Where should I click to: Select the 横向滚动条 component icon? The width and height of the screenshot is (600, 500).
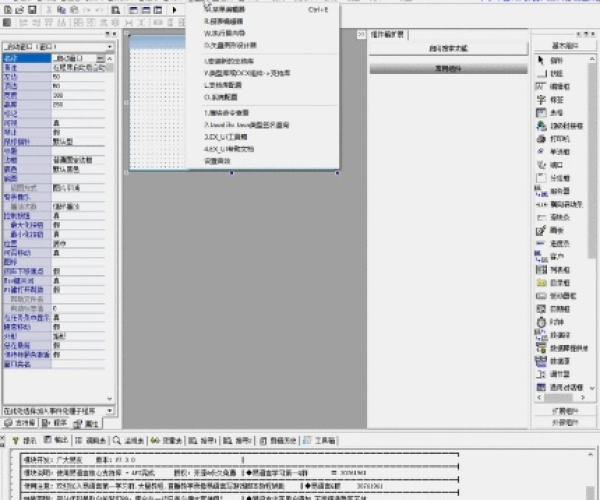tap(541, 204)
